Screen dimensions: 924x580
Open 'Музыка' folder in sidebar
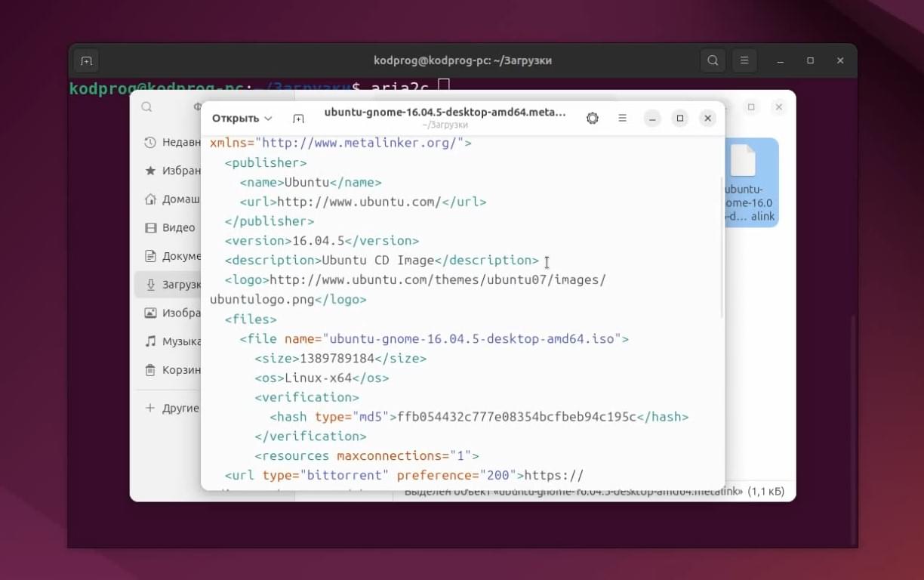coord(172,341)
